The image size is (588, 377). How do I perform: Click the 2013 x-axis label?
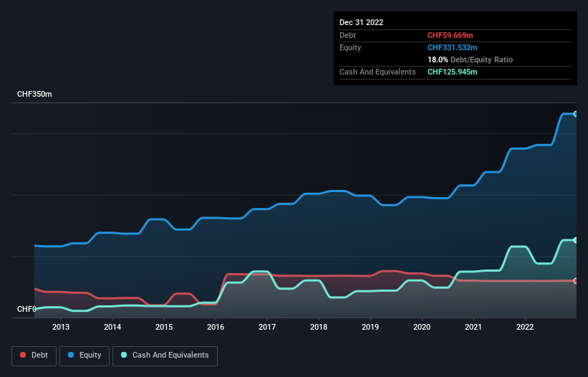(61, 327)
